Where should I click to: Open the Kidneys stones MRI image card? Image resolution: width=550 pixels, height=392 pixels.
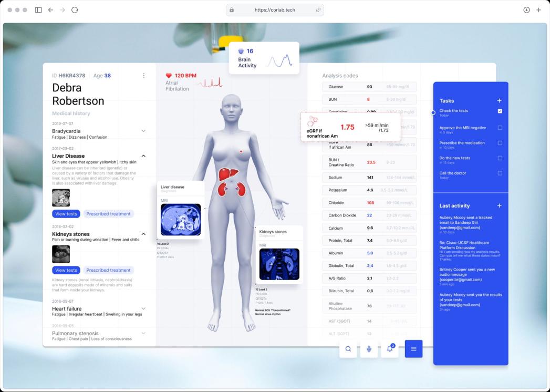pos(279,264)
